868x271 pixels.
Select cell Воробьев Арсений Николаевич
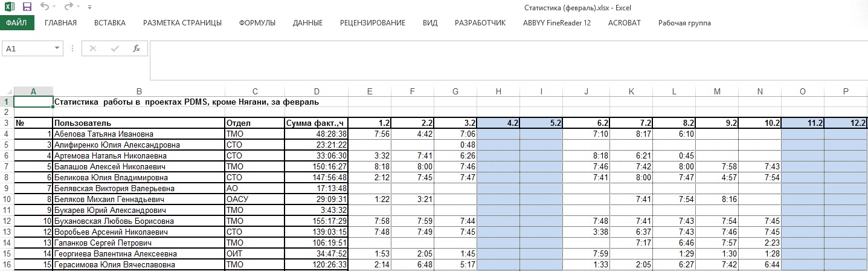point(139,232)
